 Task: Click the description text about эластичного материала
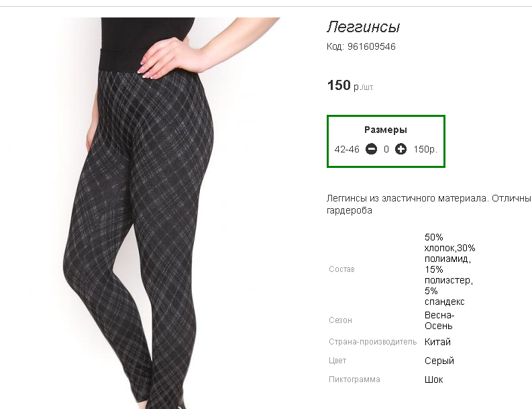coord(429,204)
